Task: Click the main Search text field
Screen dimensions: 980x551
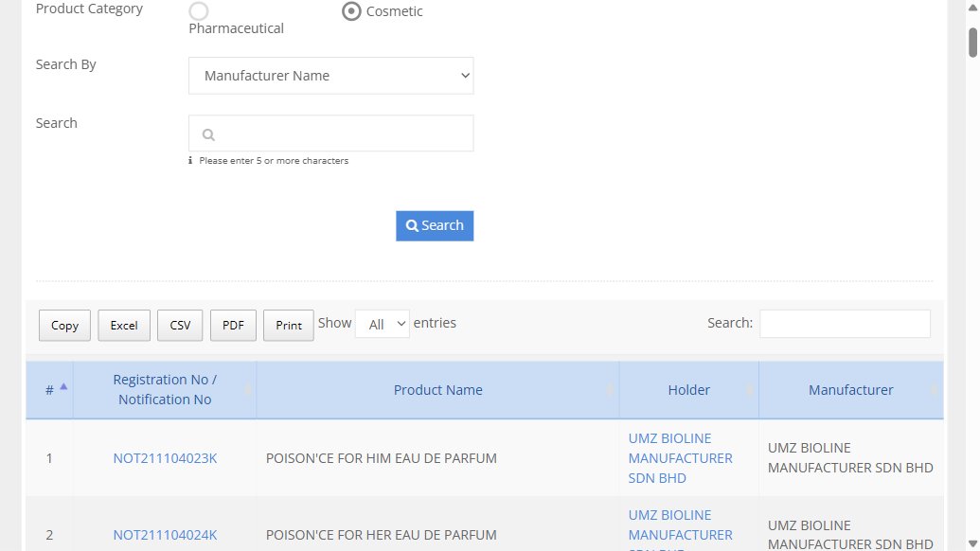Action: [x=330, y=133]
